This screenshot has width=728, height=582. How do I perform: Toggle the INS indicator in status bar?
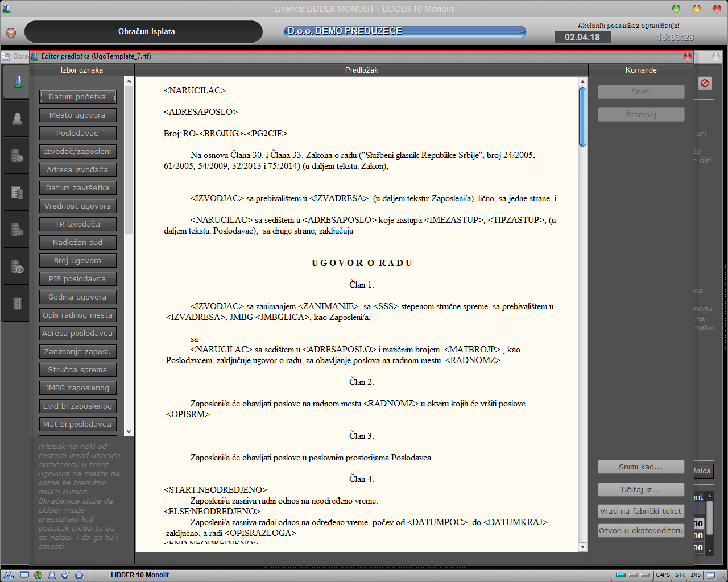click(696, 575)
